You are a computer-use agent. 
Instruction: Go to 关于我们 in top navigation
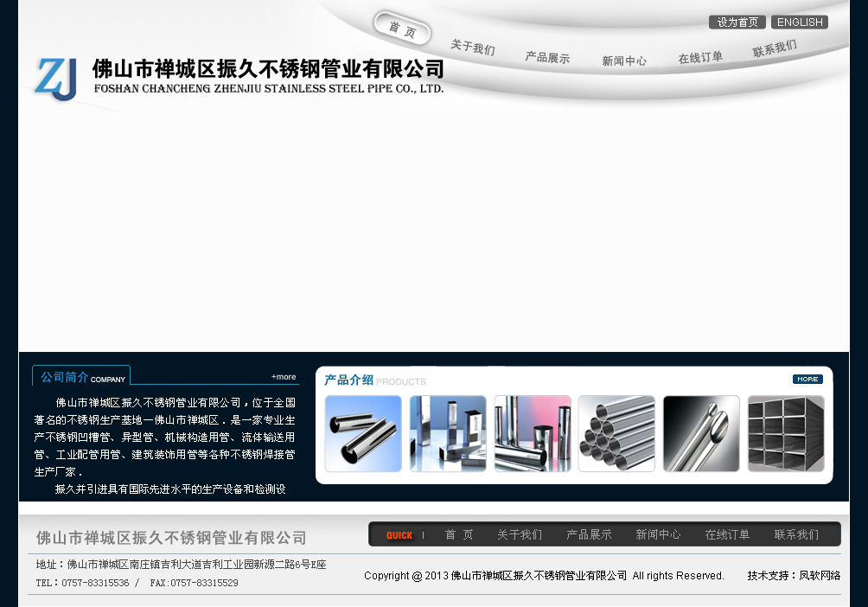point(472,48)
